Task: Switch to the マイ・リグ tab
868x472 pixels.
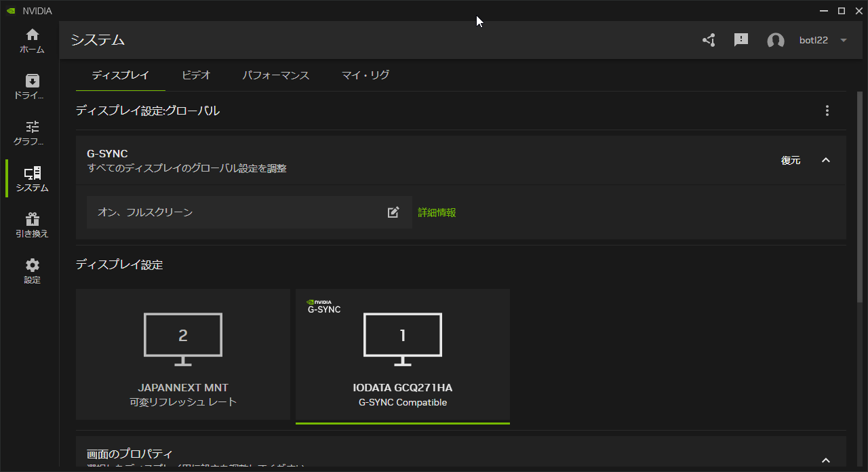Action: [x=366, y=75]
